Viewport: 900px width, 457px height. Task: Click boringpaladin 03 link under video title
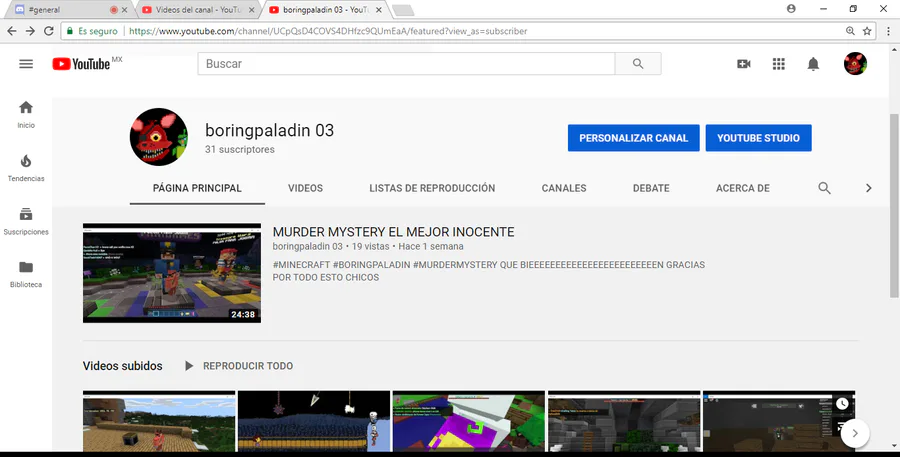(x=308, y=246)
